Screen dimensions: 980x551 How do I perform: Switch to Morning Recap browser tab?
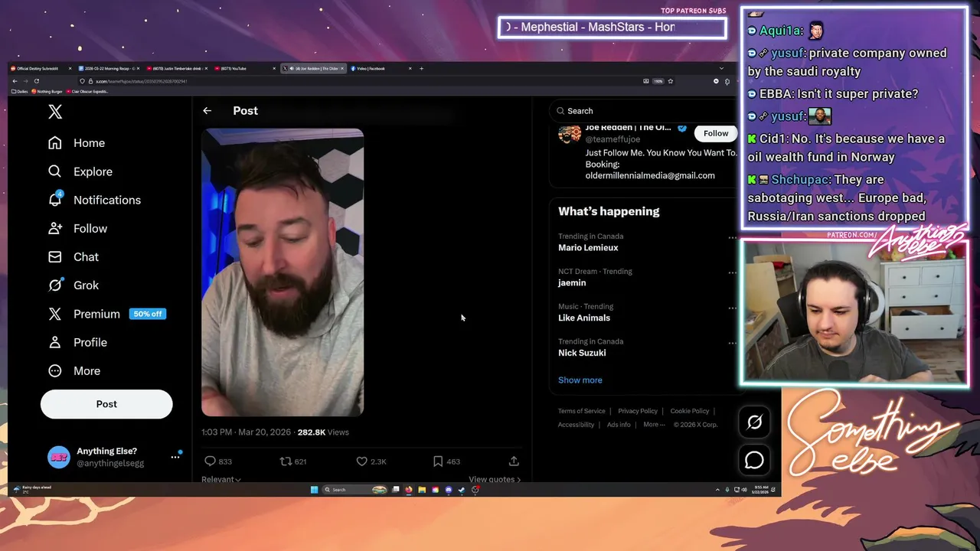click(111, 68)
